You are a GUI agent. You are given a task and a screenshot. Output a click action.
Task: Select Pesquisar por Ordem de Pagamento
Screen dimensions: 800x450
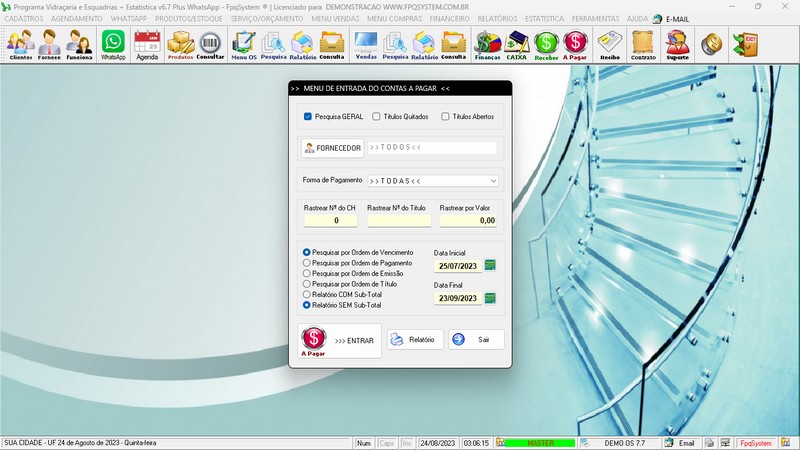click(x=307, y=263)
